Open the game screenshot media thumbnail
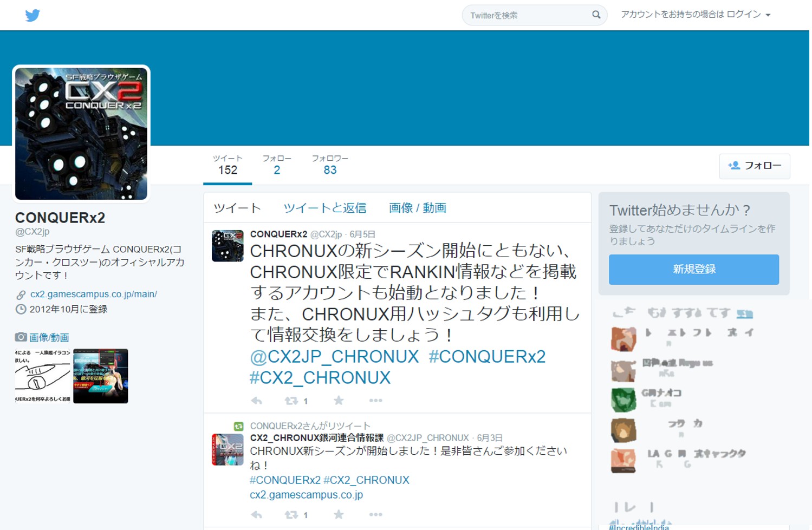Image resolution: width=812 pixels, height=530 pixels. [x=101, y=376]
